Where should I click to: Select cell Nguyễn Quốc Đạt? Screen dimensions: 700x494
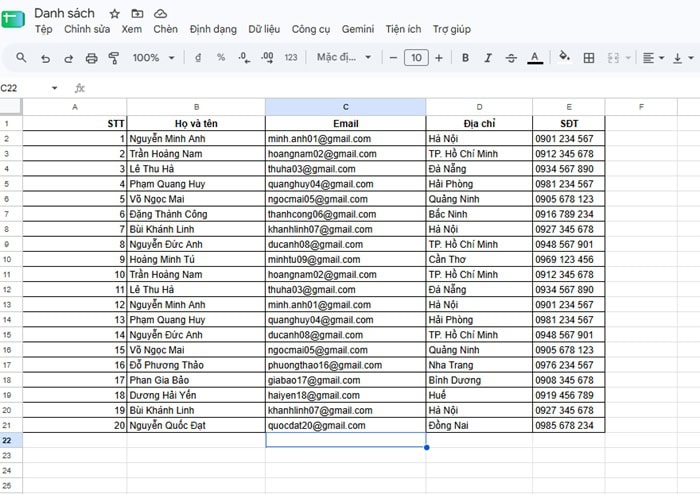[x=196, y=425]
